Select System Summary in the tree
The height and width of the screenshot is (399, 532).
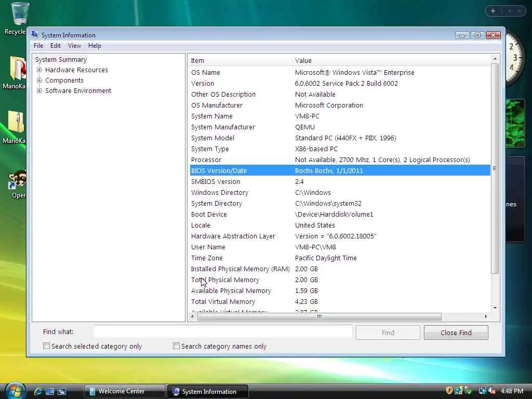click(61, 59)
